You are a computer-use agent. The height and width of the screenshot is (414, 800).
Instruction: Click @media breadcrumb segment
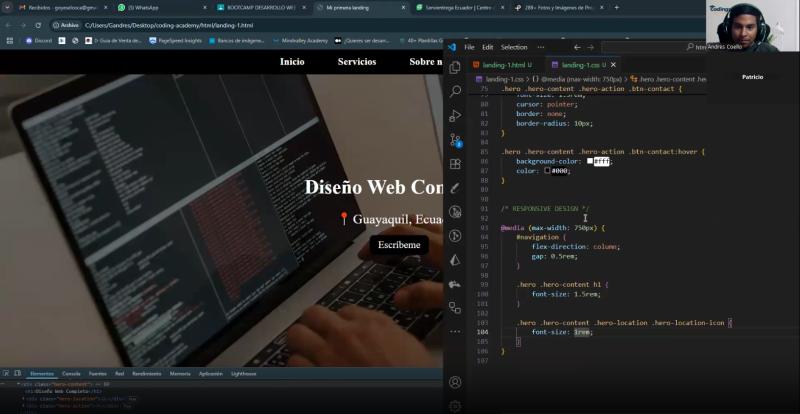577,79
